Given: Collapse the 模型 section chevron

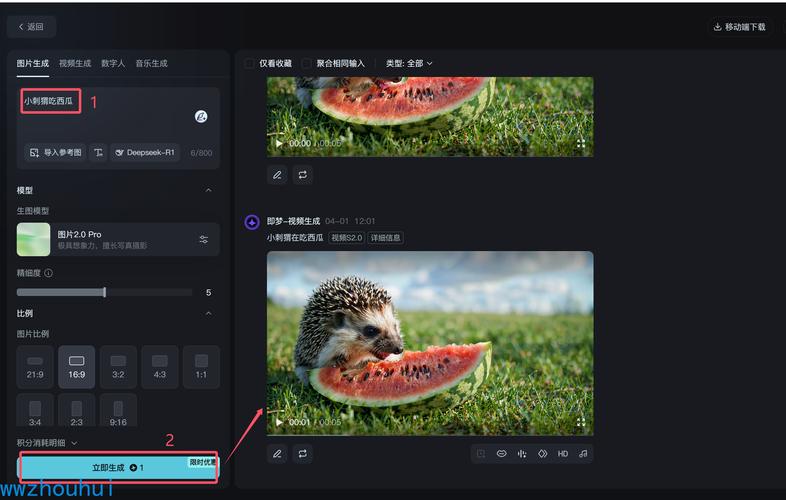Looking at the screenshot, I should pos(209,191).
